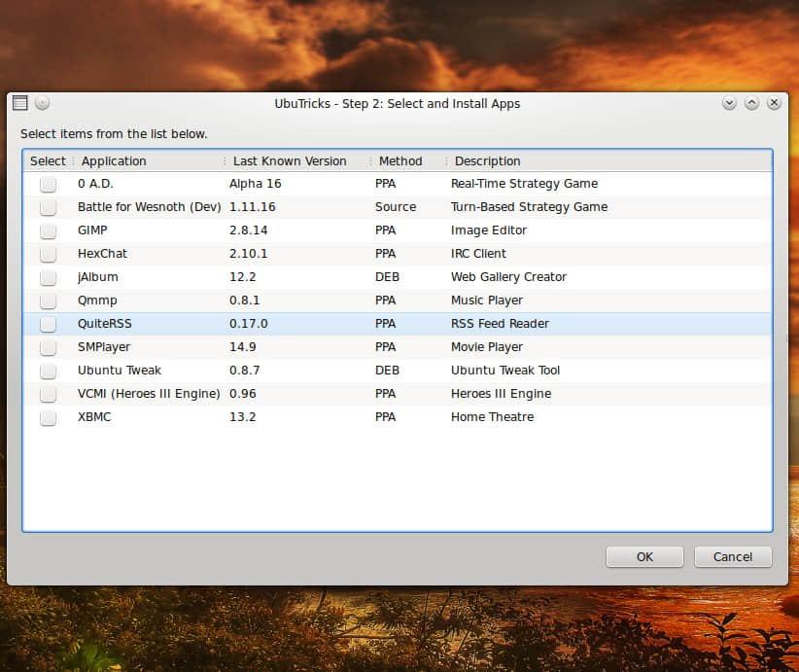Tick the checkbox for 0 A.D.
The image size is (799, 672).
coord(48,184)
